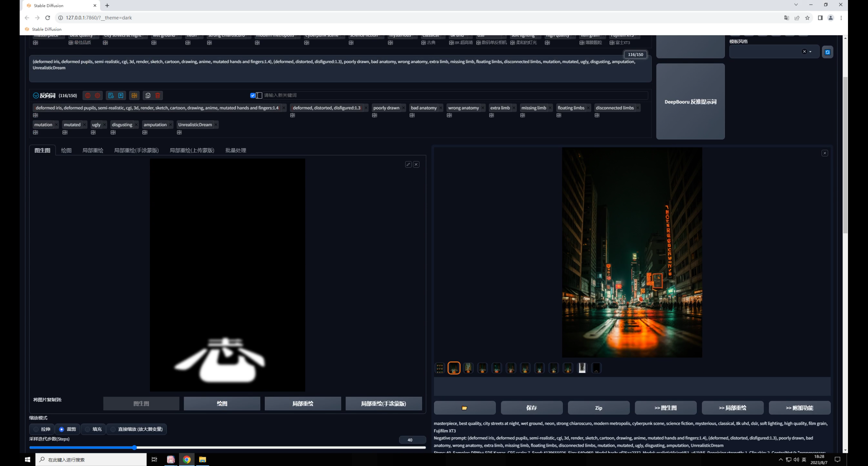Uncheck the checkbox beside the new keyword input
Viewport: 868px width, 466px height.
253,95
